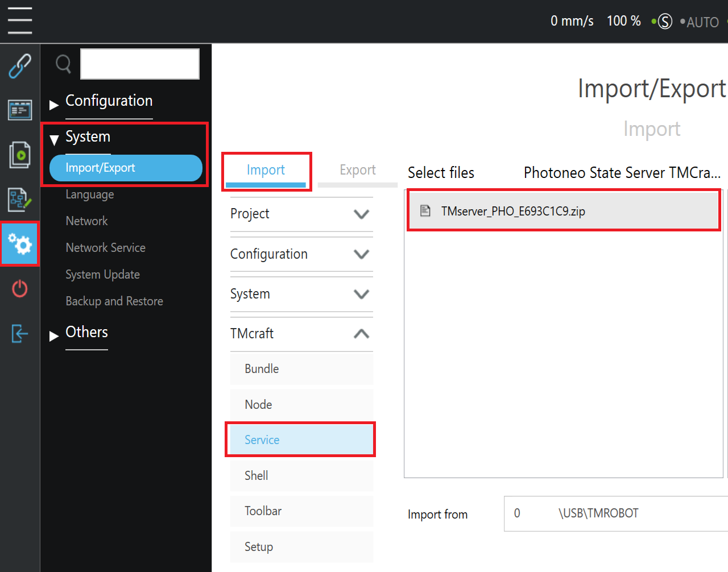Expand the Others tree section
Image resolution: width=728 pixels, height=572 pixels.
79,333
